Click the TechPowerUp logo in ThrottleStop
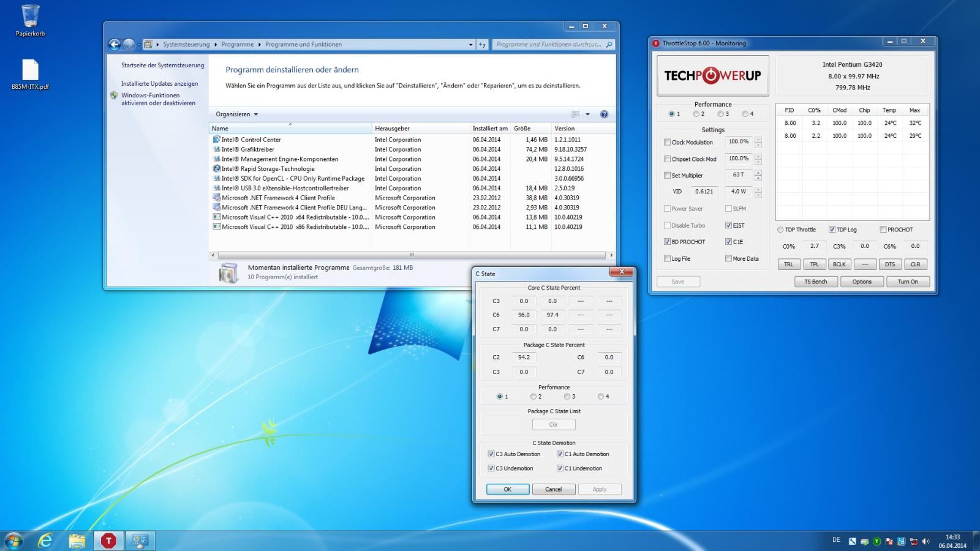Screen dimensions: 980x551 [x=712, y=75]
